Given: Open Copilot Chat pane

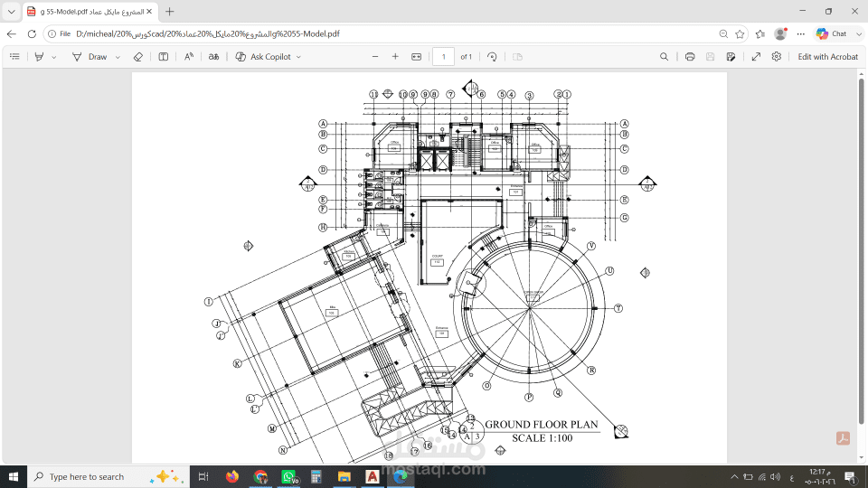Looking at the screenshot, I should tap(832, 33).
